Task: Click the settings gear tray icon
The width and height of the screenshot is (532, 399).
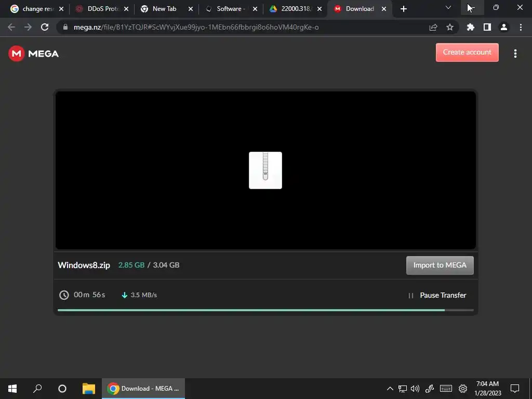Action: click(x=463, y=389)
